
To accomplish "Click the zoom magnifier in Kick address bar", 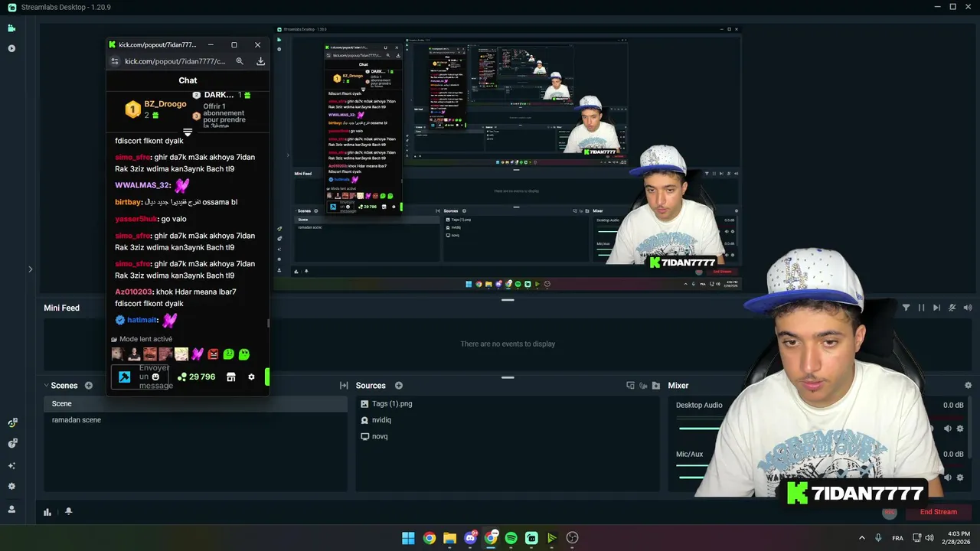I will point(240,61).
